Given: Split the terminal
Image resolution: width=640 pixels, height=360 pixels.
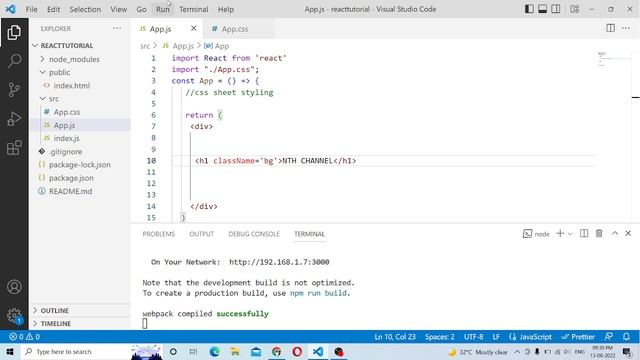Looking at the screenshot, I should click(x=584, y=233).
